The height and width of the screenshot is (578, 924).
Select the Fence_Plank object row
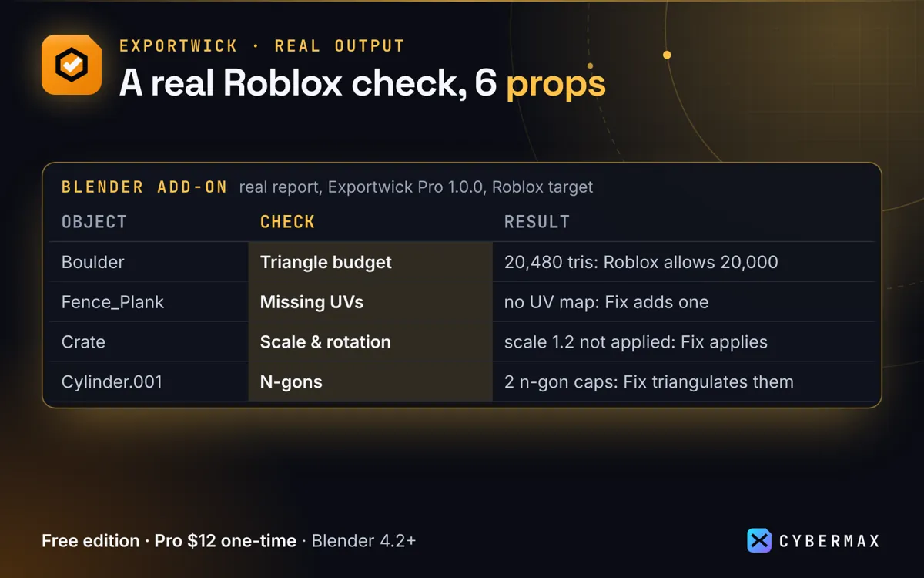pyautogui.click(x=462, y=302)
